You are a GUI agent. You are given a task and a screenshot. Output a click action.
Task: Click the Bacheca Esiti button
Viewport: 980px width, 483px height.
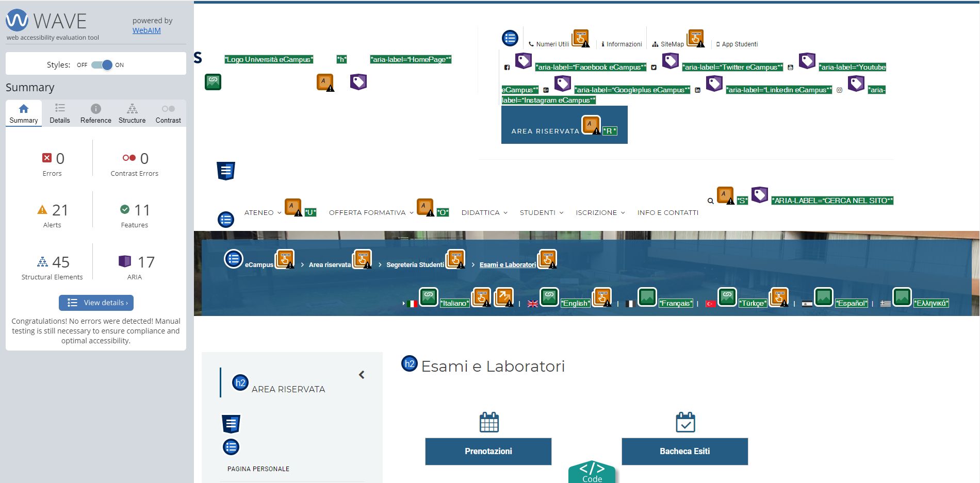[x=685, y=452]
